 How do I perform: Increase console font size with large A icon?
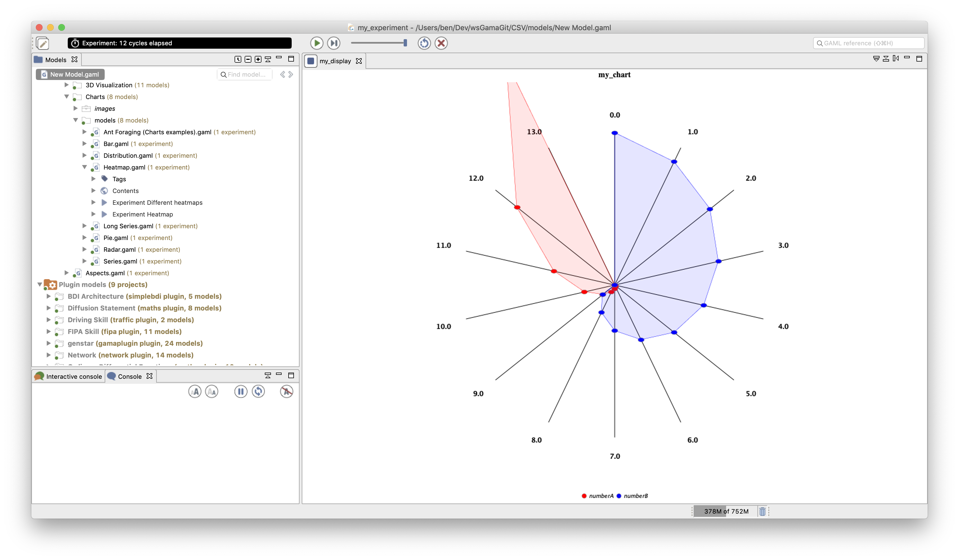pos(195,392)
